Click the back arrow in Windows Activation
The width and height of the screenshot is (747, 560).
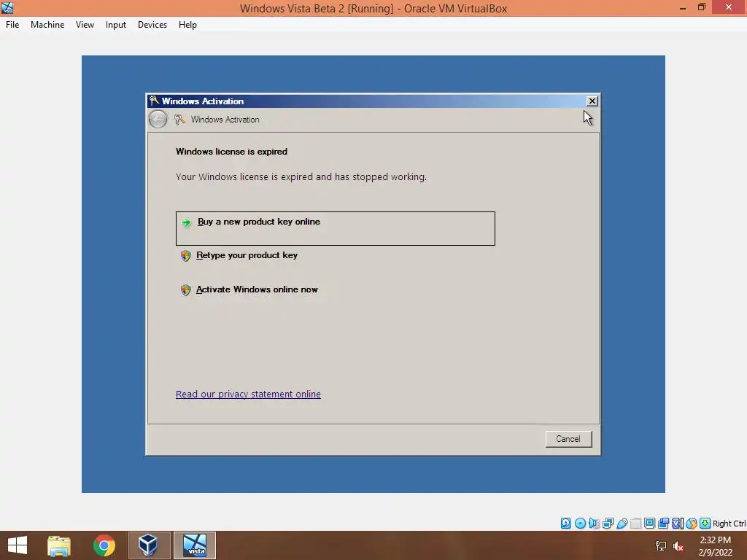tap(158, 119)
